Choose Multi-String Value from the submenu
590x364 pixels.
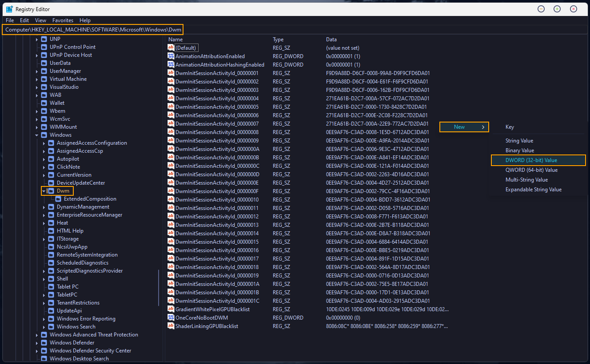pos(538,180)
